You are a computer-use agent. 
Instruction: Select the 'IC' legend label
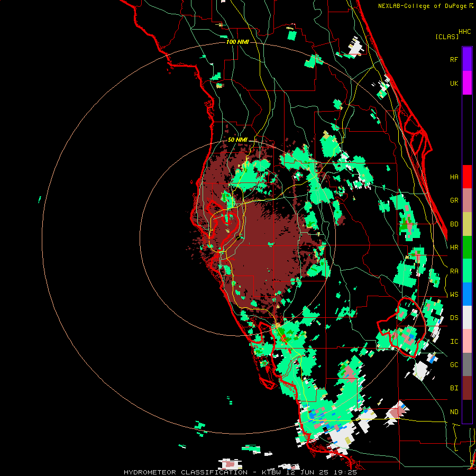coord(454,342)
